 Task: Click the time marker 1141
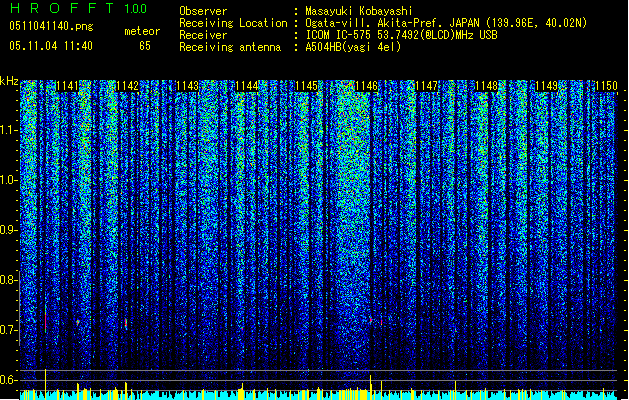(x=67, y=86)
